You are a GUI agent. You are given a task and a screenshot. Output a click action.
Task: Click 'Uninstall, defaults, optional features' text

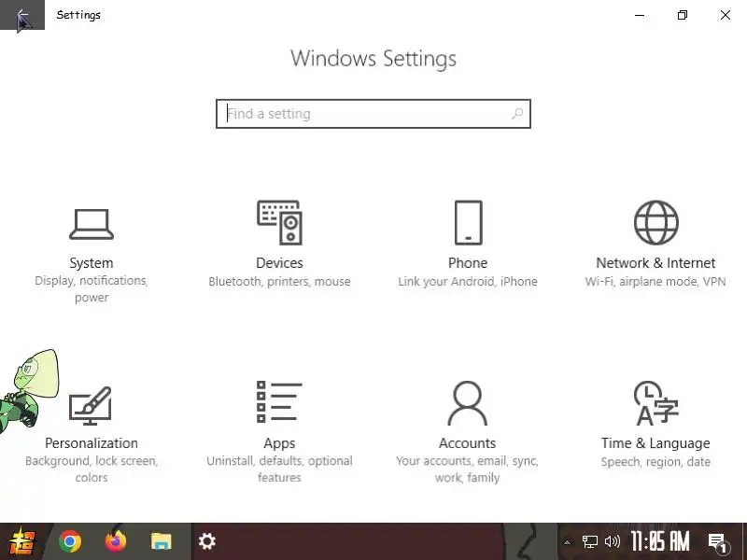[x=279, y=469]
